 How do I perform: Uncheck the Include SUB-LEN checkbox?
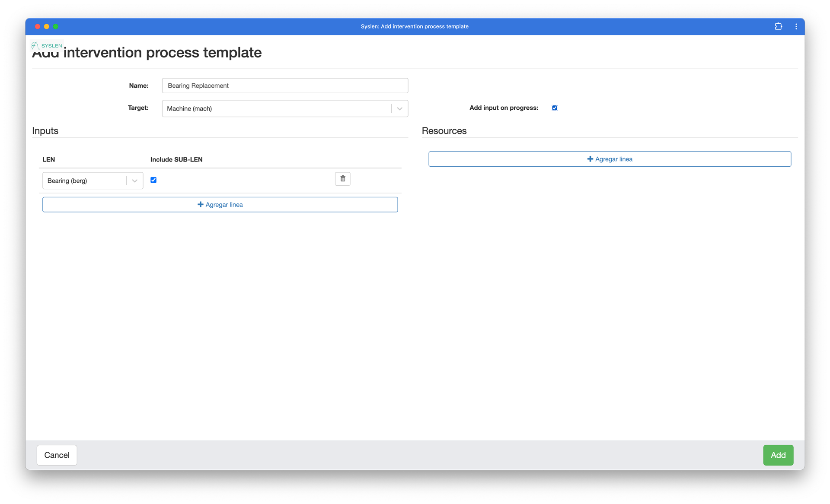pos(153,180)
